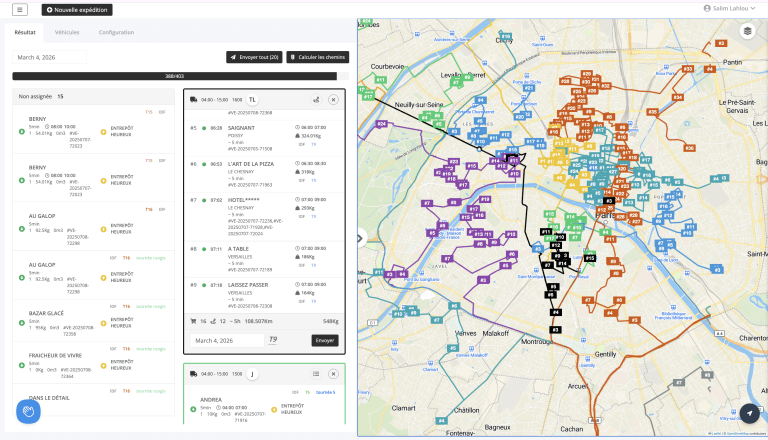
Task: Click list icon on J vehicle card
Action: (315, 374)
